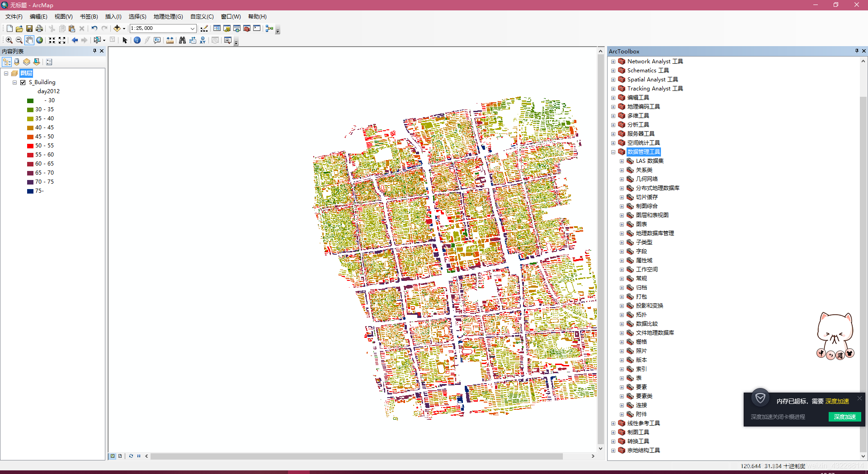The image size is (868, 474).
Task: Open the 投影和变换 toolset
Action: (649, 306)
